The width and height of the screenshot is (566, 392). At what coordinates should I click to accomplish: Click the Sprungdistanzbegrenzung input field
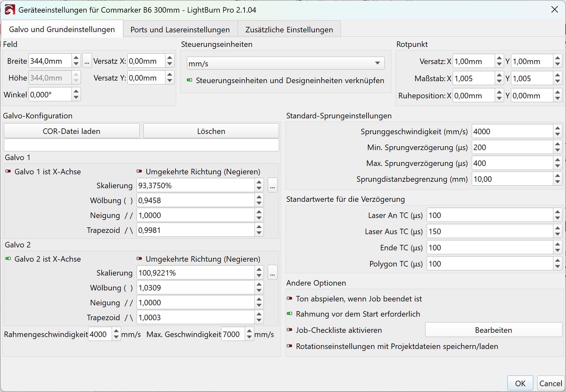512,179
